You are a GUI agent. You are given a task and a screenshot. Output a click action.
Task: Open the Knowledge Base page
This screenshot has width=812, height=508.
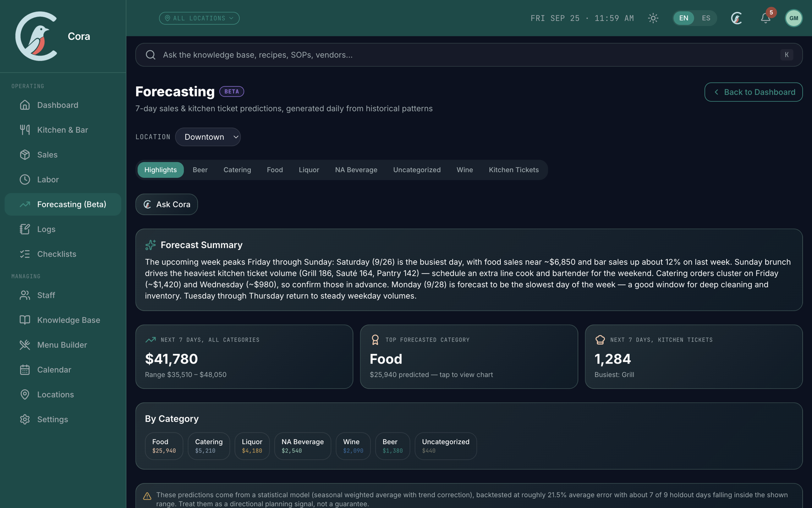click(63, 320)
